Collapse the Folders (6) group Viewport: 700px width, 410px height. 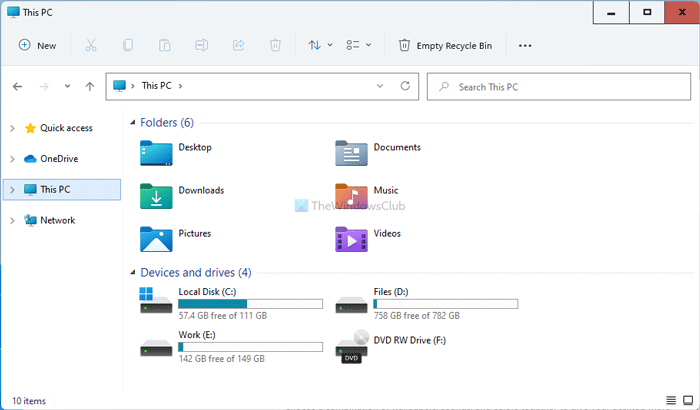click(x=133, y=123)
